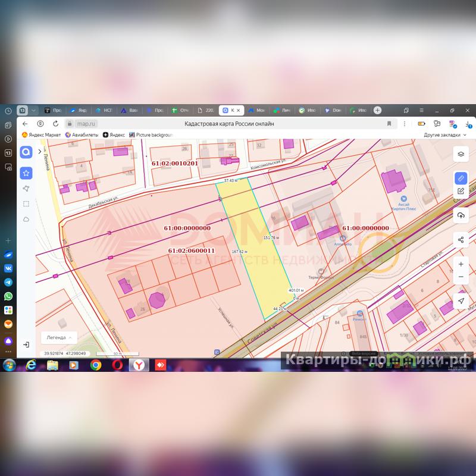Expand the left sidebar panel chevron
Viewport: 476px width, 476px height.
(40, 152)
